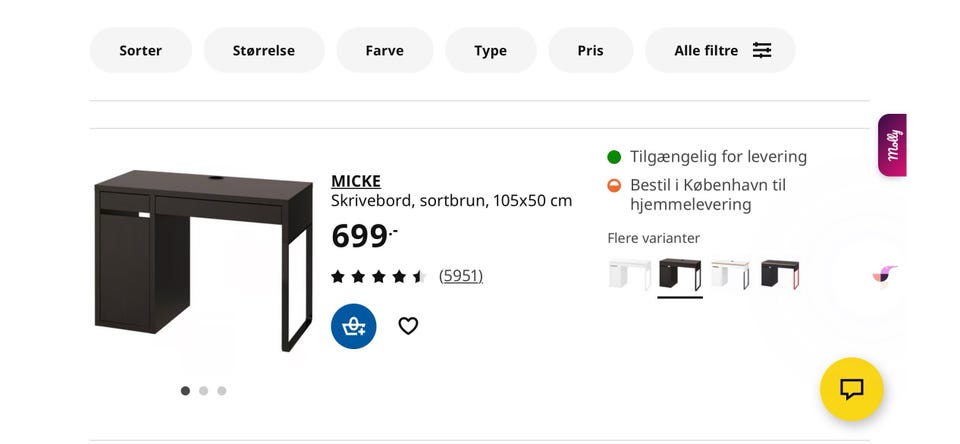This screenshot has height=444, width=960.
Task: Click the filter sliders icon in Alle filtre
Action: pos(762,50)
